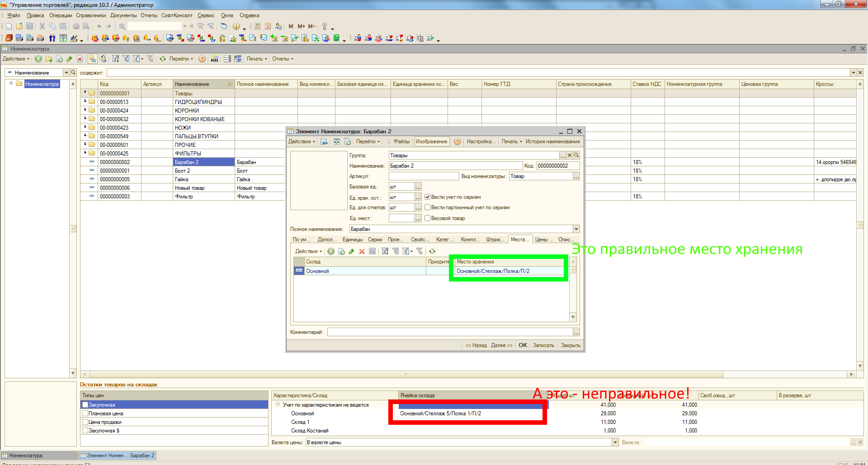Switch to the Серии tab
Screen dimensions: 868x465
point(375,240)
